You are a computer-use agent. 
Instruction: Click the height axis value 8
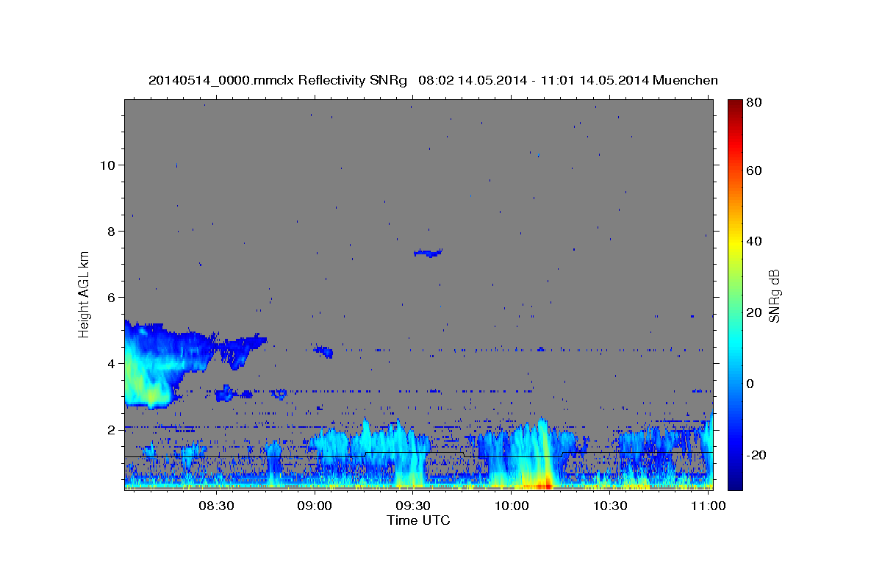point(112,231)
